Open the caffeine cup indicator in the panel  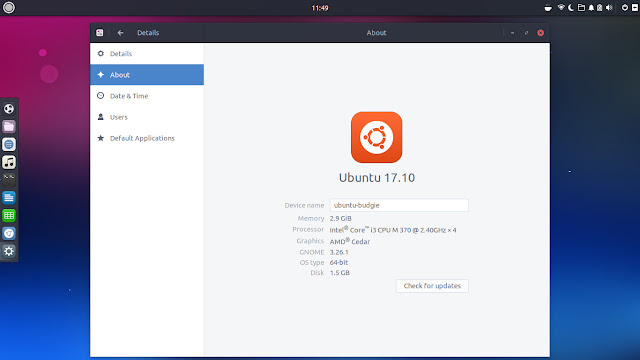tap(548, 8)
